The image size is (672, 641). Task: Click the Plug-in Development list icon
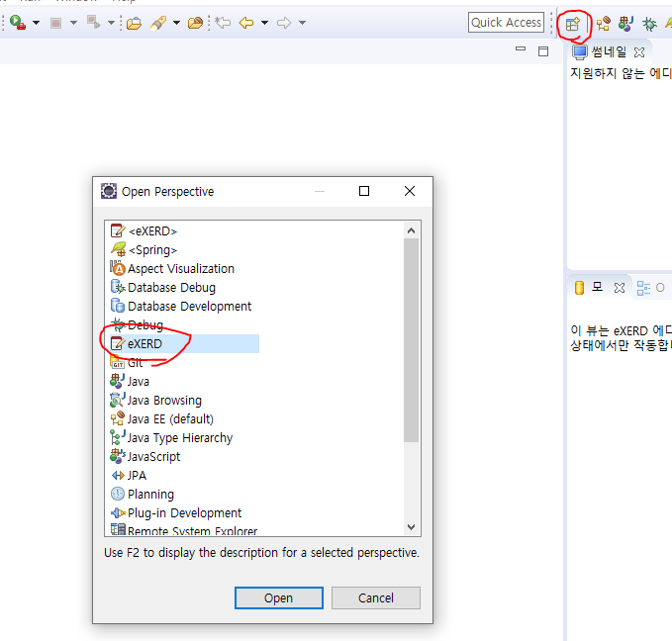click(118, 512)
